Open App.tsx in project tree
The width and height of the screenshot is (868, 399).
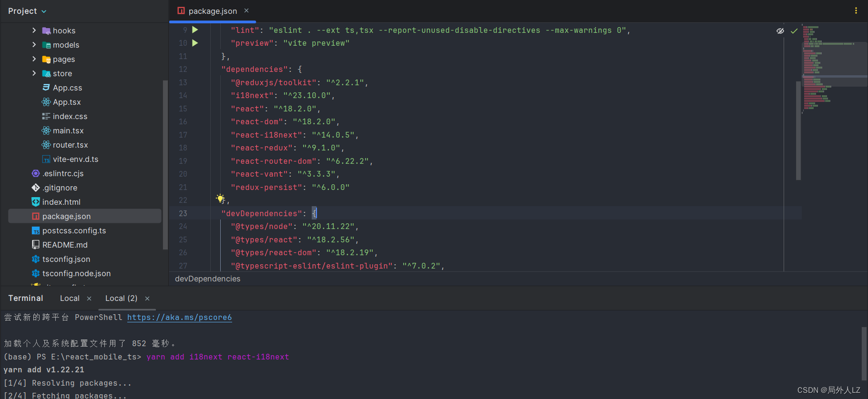coord(67,102)
